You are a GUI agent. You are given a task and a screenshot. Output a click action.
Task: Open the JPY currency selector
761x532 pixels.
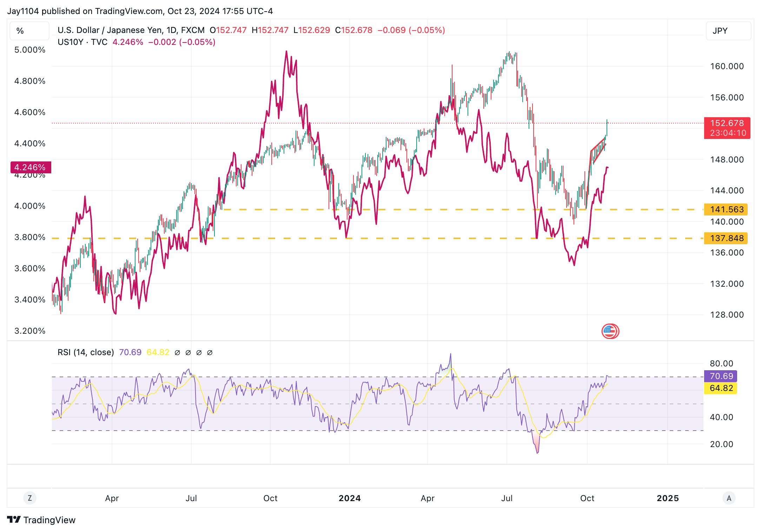point(728,31)
